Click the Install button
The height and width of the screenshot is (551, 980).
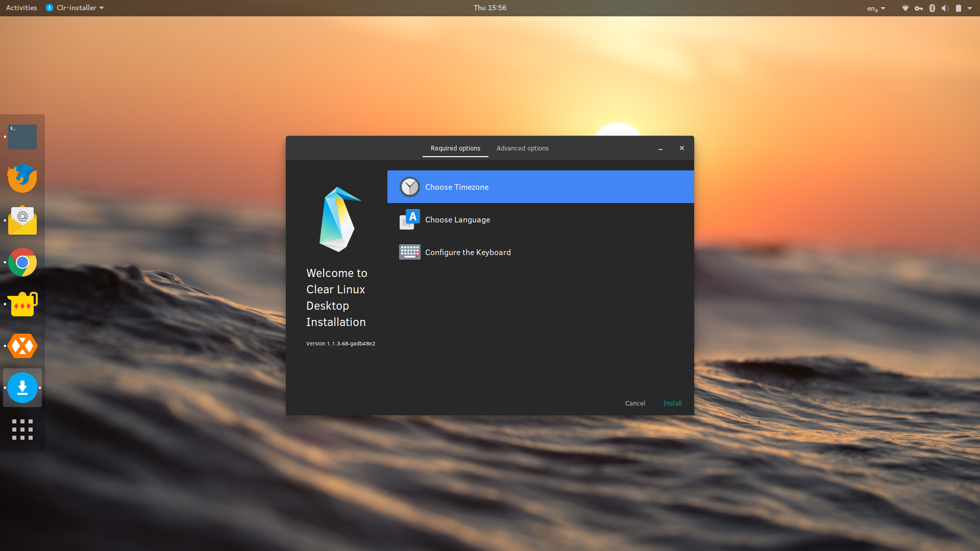tap(672, 403)
